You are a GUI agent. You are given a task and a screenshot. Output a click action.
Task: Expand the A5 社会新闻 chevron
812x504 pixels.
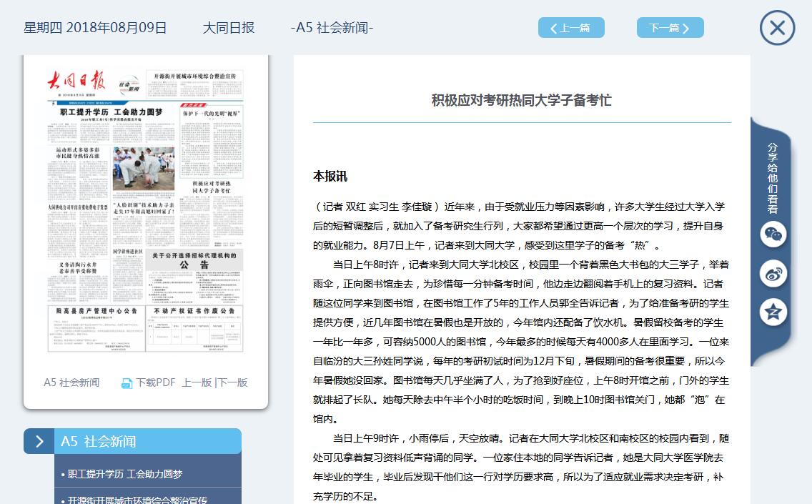tap(39, 441)
